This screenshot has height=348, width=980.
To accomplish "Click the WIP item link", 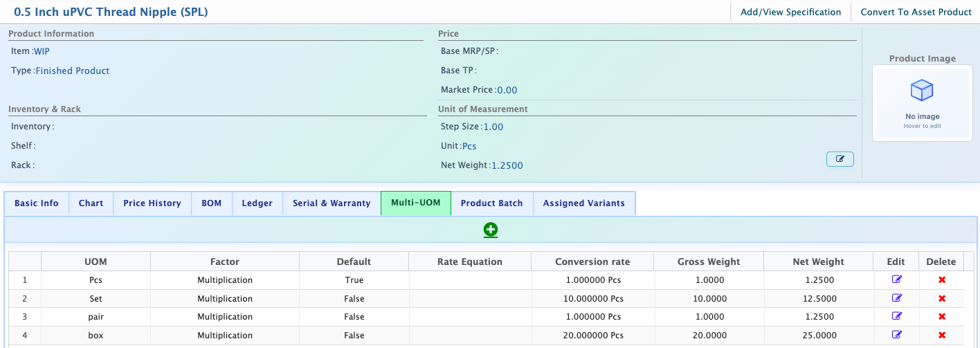I will tap(42, 51).
